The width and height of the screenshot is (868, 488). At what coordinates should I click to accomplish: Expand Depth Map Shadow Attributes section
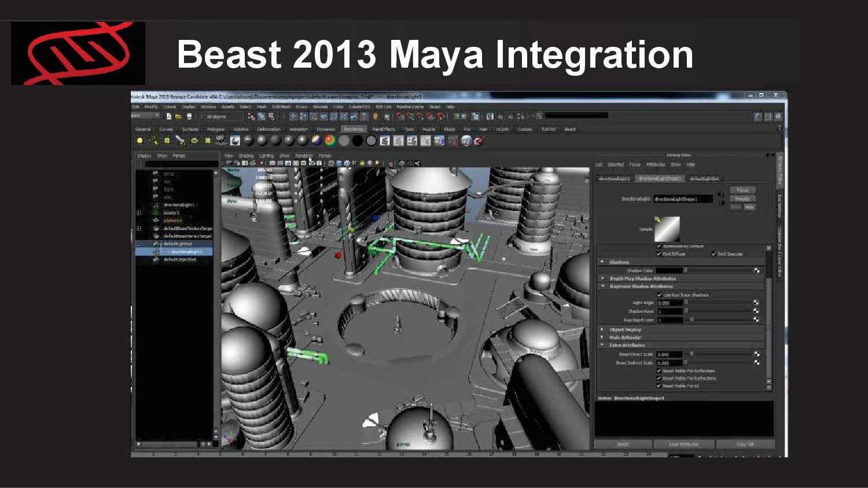click(602, 278)
